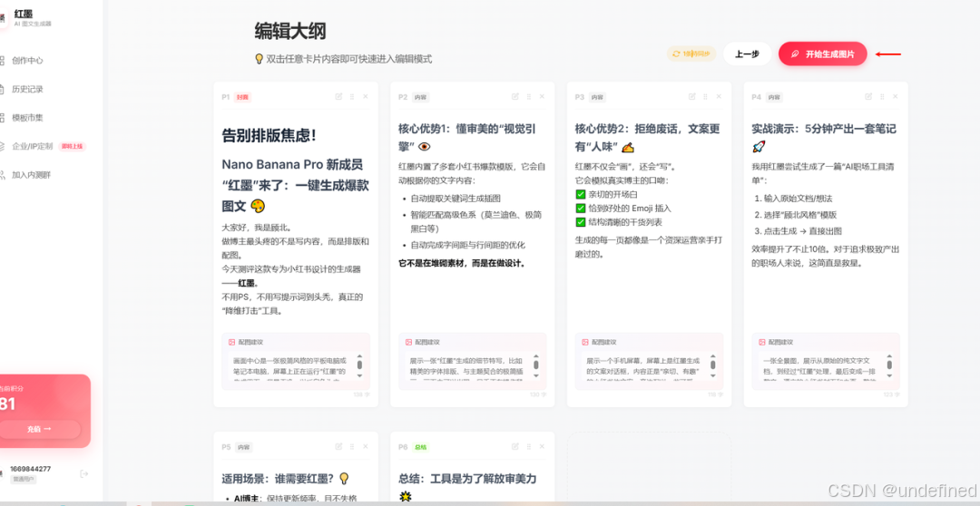
Task: Delete card P6 with its close icon
Action: [543, 447]
